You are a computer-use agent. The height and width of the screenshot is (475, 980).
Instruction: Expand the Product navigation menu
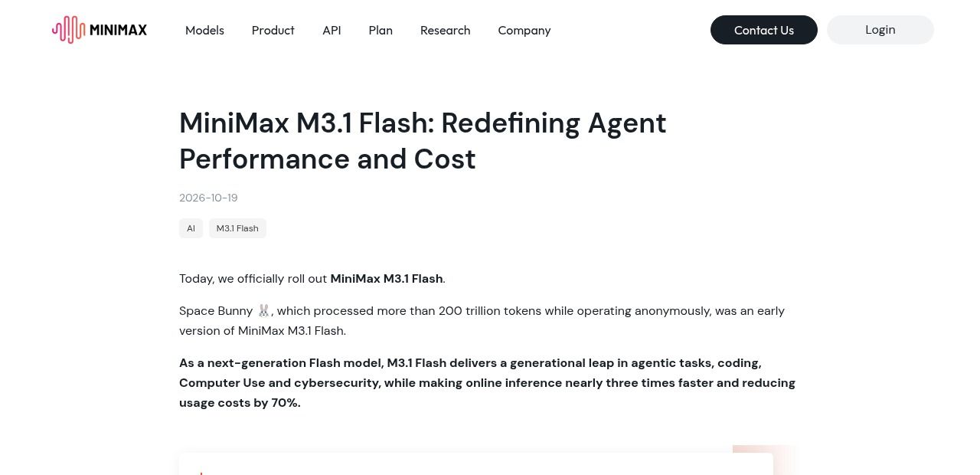[273, 30]
